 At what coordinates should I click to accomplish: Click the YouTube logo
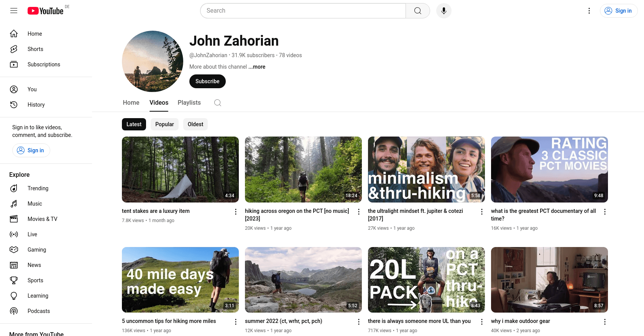46,11
